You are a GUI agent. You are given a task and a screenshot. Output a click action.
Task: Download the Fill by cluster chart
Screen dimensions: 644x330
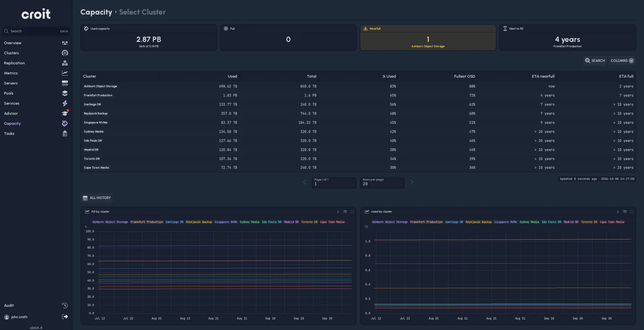pos(338,212)
